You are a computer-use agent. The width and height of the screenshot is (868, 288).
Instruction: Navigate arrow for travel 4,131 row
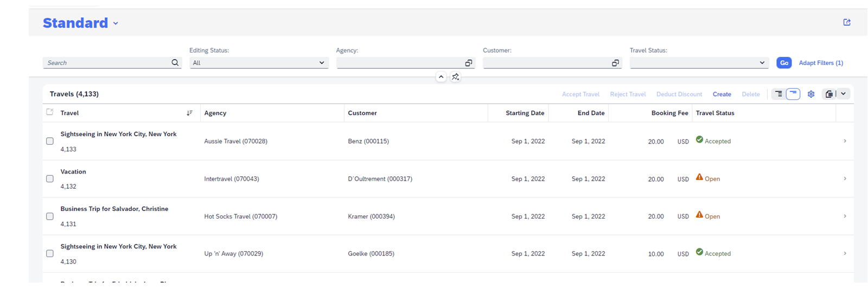(845, 216)
